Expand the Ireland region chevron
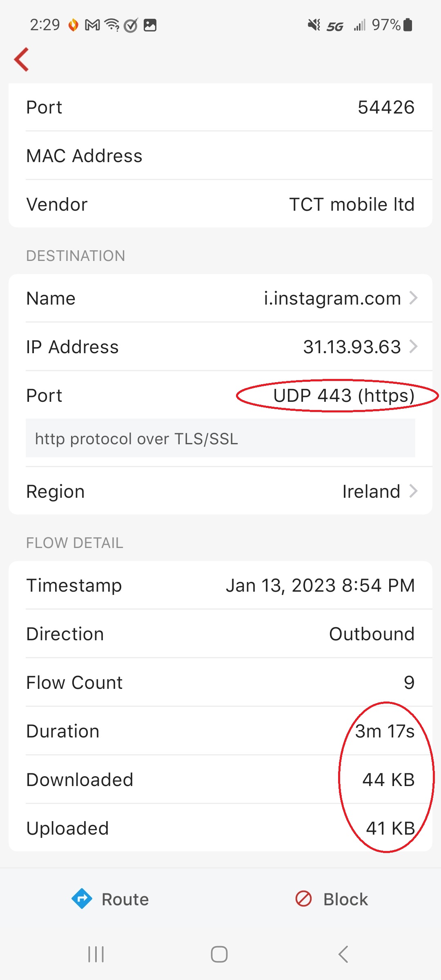 coord(414,491)
